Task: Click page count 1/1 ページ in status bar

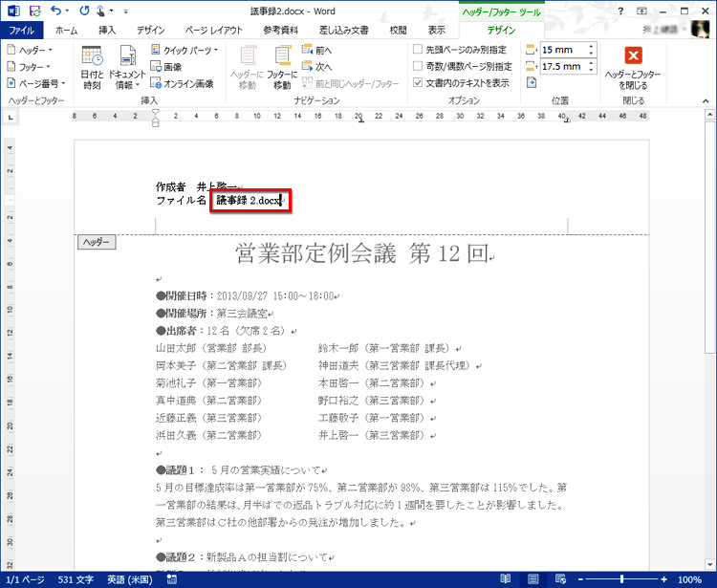Action: pyautogui.click(x=25, y=579)
